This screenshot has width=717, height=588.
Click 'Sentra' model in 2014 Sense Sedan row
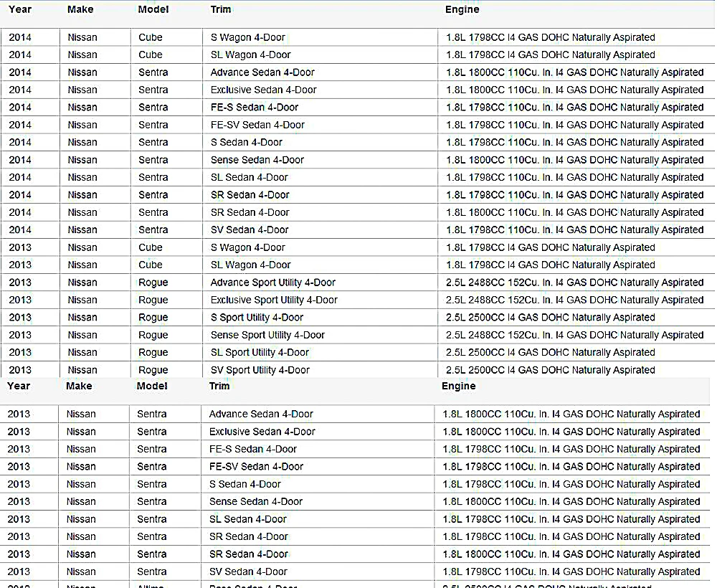[x=153, y=160]
